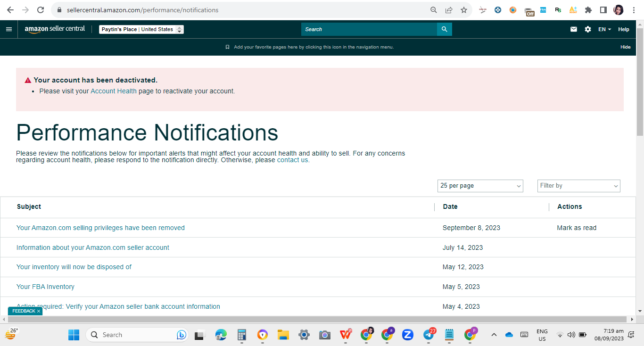The image size is (644, 346).
Task: Toggle the browser side panel icon
Action: [603, 10]
